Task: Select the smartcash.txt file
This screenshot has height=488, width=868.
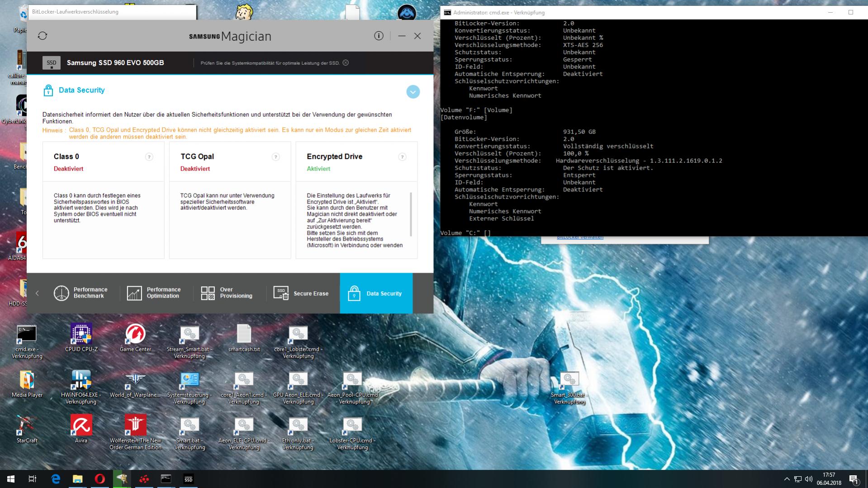Action: pyautogui.click(x=244, y=338)
